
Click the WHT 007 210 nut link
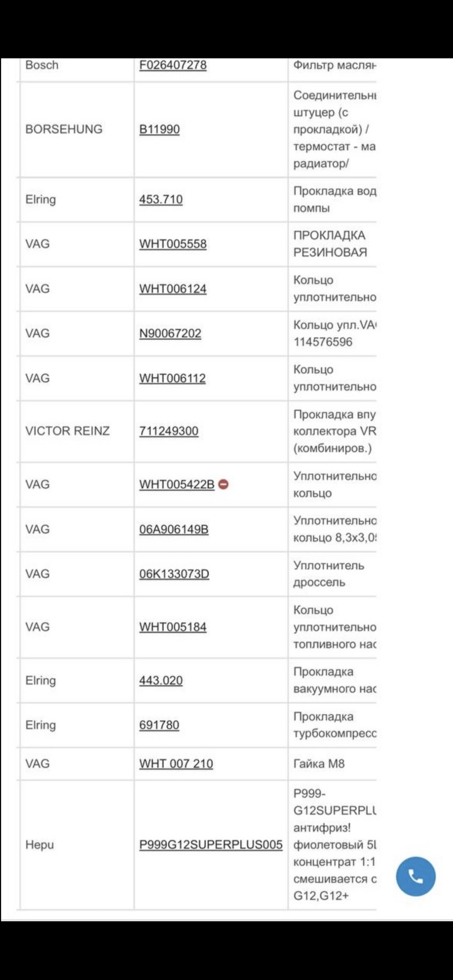click(176, 764)
